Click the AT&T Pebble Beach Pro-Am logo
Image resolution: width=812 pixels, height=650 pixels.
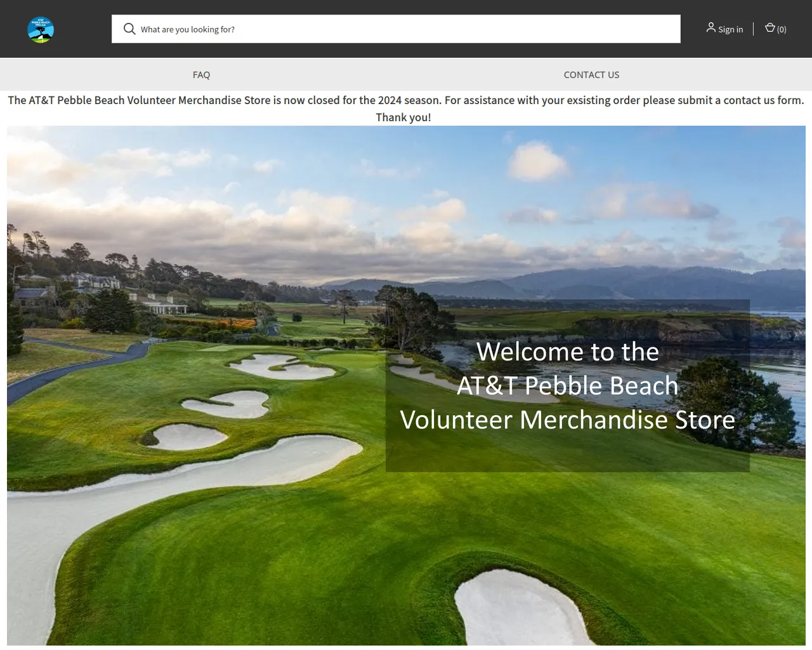pos(41,29)
